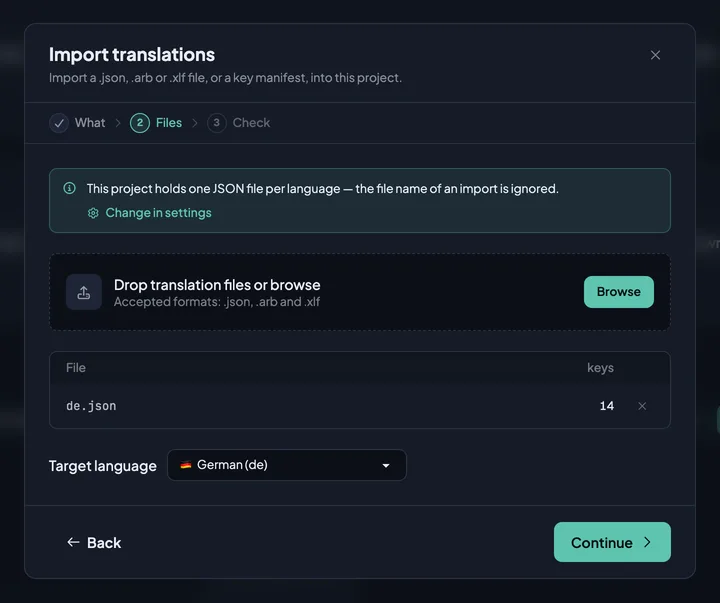Click the step 2 circle icon
The image size is (720, 603).
click(x=140, y=123)
